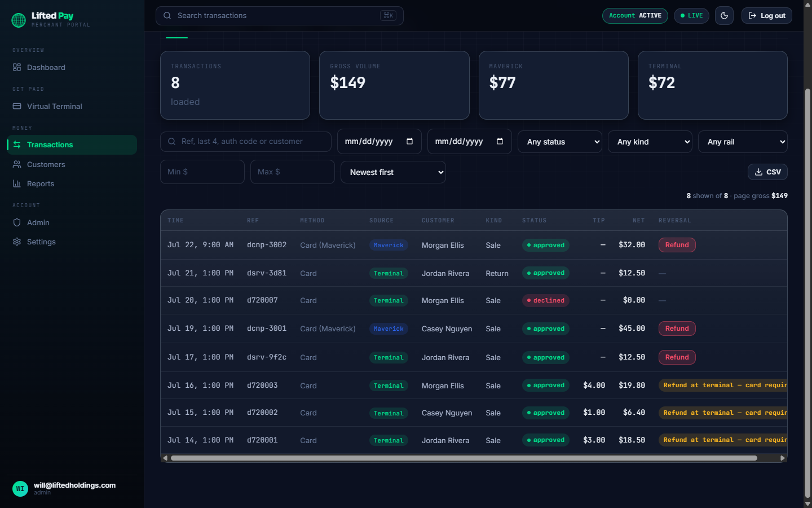Select Transactions in sidebar
Viewport: 812px width, 508px height.
[x=72, y=144]
